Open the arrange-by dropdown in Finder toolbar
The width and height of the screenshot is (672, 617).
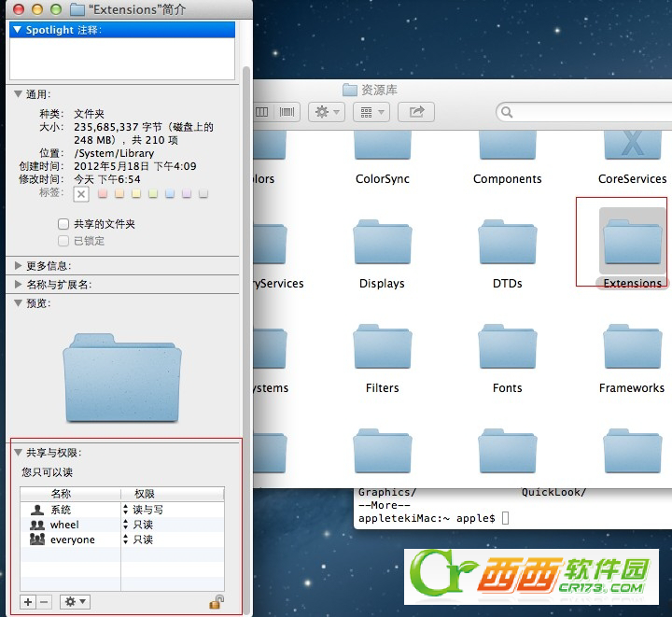tap(371, 112)
